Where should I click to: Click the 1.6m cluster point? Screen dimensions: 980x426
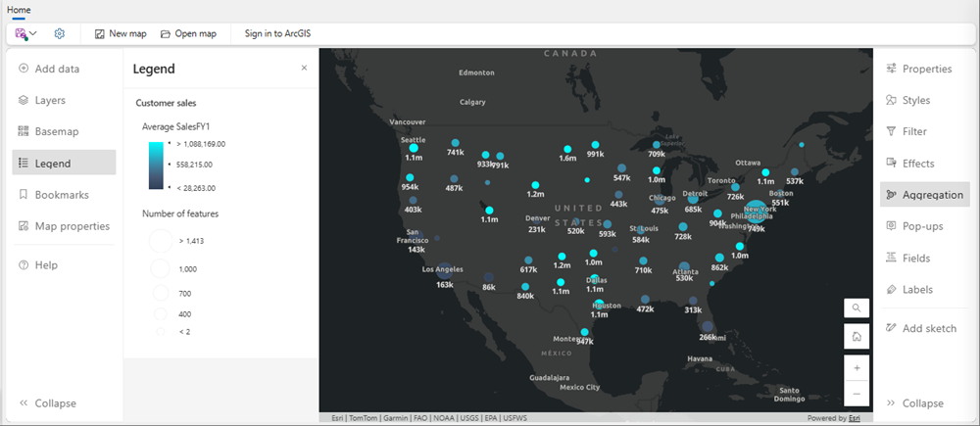pyautogui.click(x=567, y=149)
